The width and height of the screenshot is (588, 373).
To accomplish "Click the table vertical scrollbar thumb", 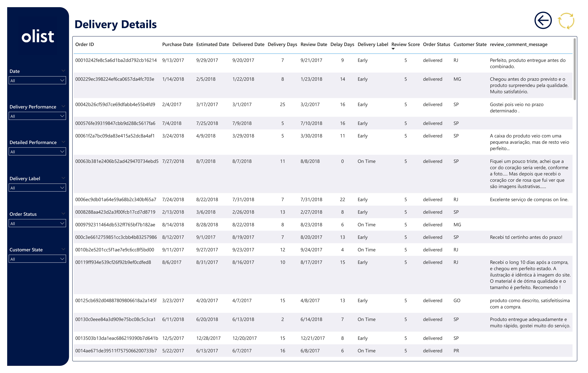I will click(575, 69).
